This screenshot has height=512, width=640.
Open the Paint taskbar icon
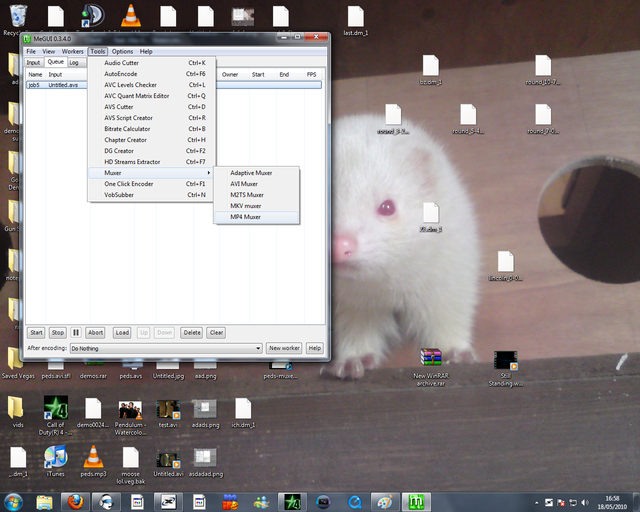[x=385, y=502]
